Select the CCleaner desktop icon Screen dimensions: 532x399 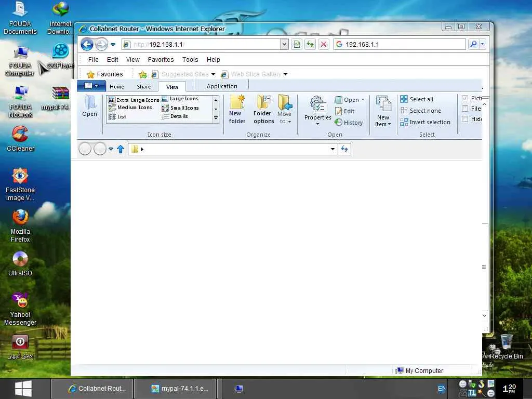(20, 139)
